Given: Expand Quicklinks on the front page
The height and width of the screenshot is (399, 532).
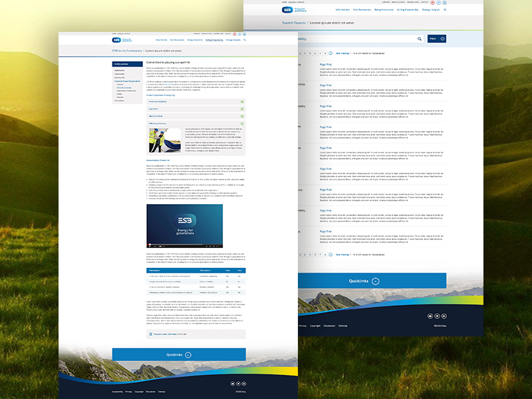Looking at the screenshot, I should [x=179, y=354].
